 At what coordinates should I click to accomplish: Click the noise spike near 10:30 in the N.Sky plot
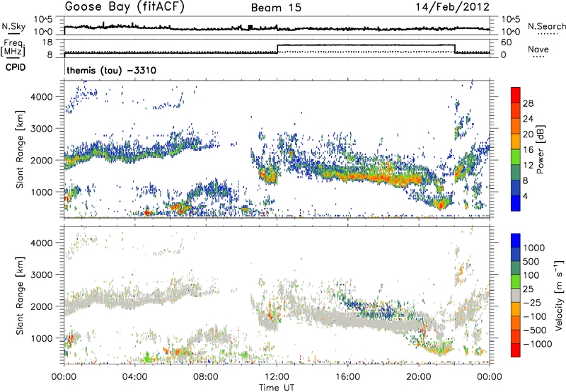(250, 27)
